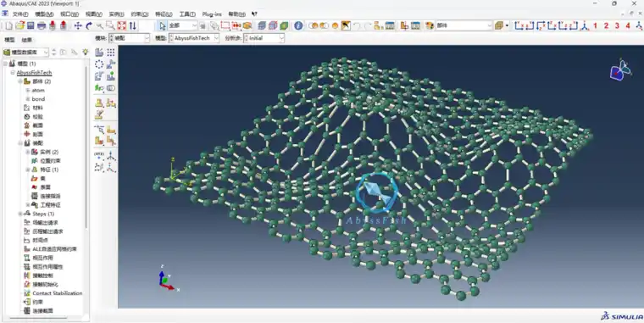
Task: Expand the Steps (1) tree node
Action: [x=20, y=214]
